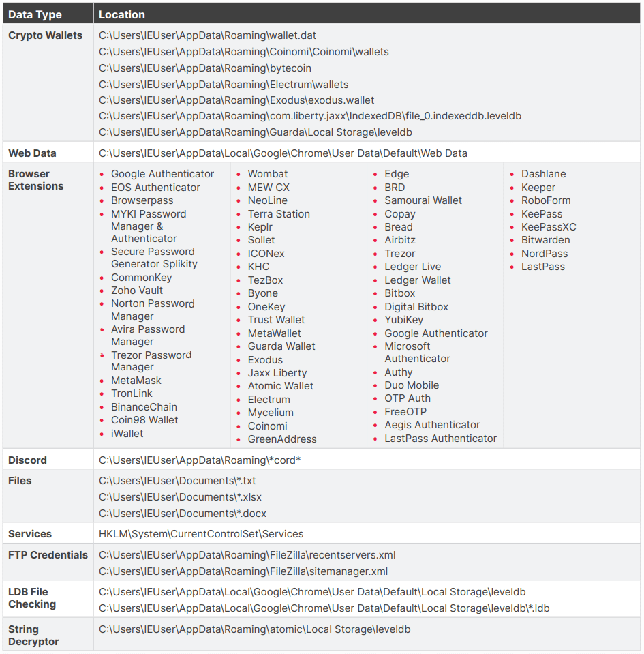This screenshot has height=654, width=644.
Task: Select "Dashlane" in the last column
Action: pos(543,174)
